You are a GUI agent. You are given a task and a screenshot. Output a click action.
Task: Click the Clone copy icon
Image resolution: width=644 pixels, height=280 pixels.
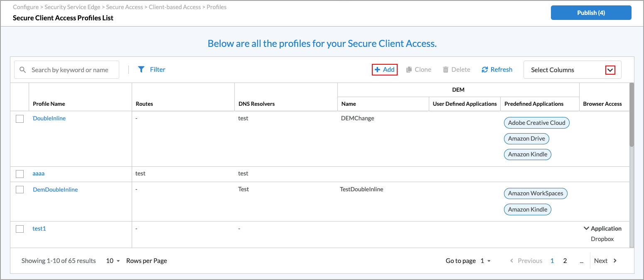pos(409,70)
